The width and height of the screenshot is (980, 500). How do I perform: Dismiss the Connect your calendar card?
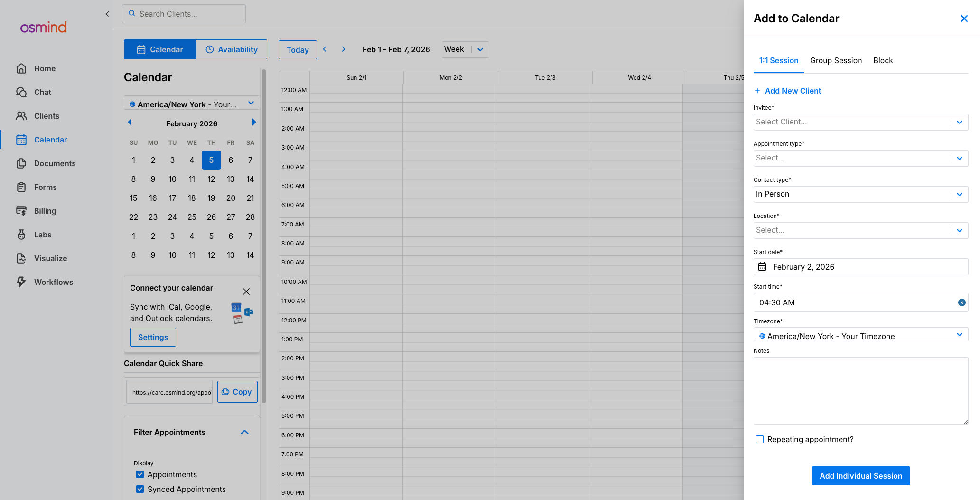pyautogui.click(x=246, y=292)
